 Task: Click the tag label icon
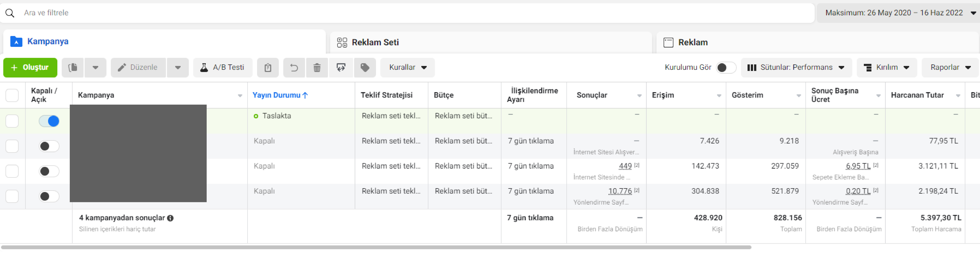pyautogui.click(x=365, y=67)
